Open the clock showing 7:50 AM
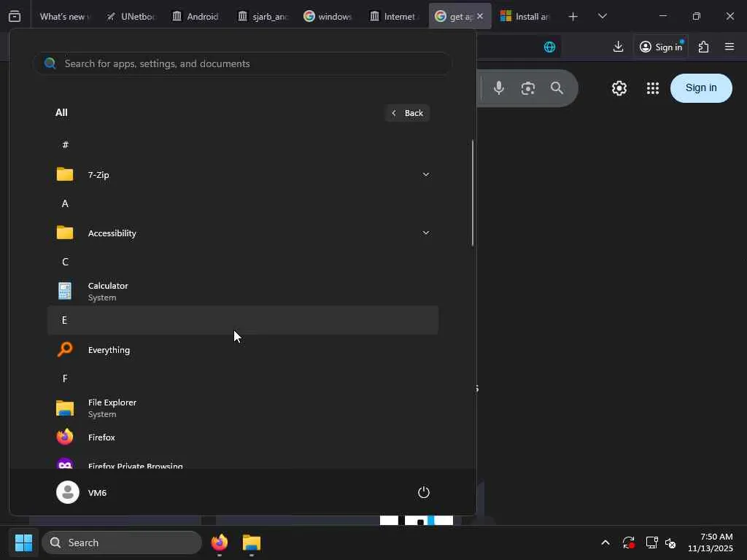Screen dimensions: 747x560 pyautogui.click(x=710, y=542)
